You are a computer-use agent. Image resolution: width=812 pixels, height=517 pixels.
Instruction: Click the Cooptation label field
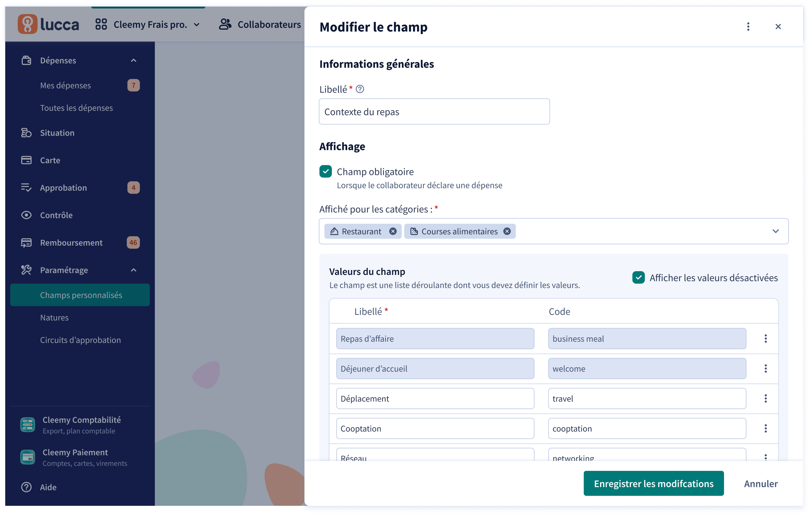(x=435, y=429)
